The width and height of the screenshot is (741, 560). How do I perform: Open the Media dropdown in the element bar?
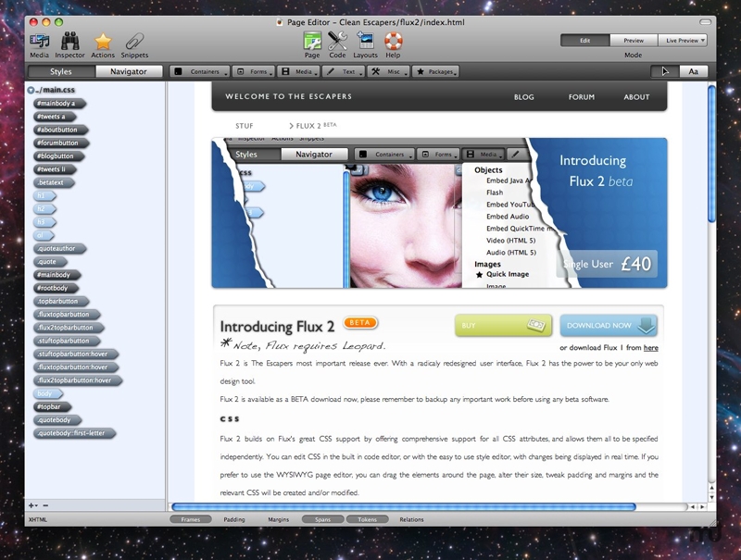[299, 72]
